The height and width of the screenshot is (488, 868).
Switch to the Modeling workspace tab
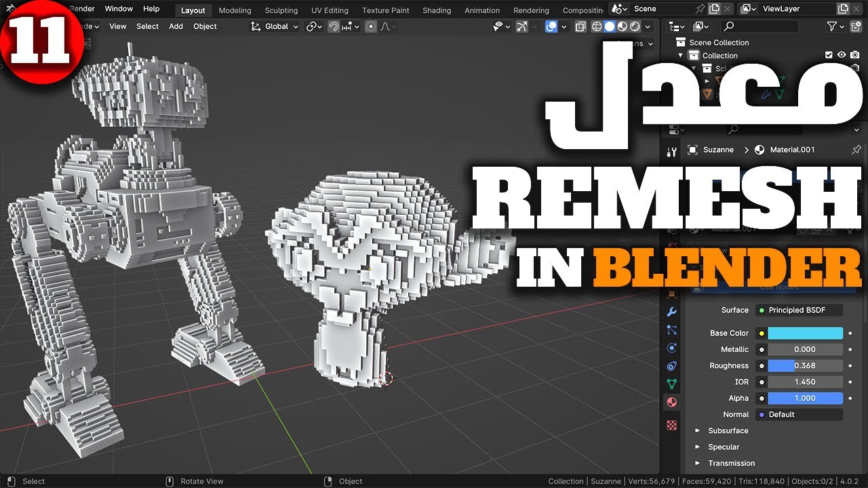235,10
